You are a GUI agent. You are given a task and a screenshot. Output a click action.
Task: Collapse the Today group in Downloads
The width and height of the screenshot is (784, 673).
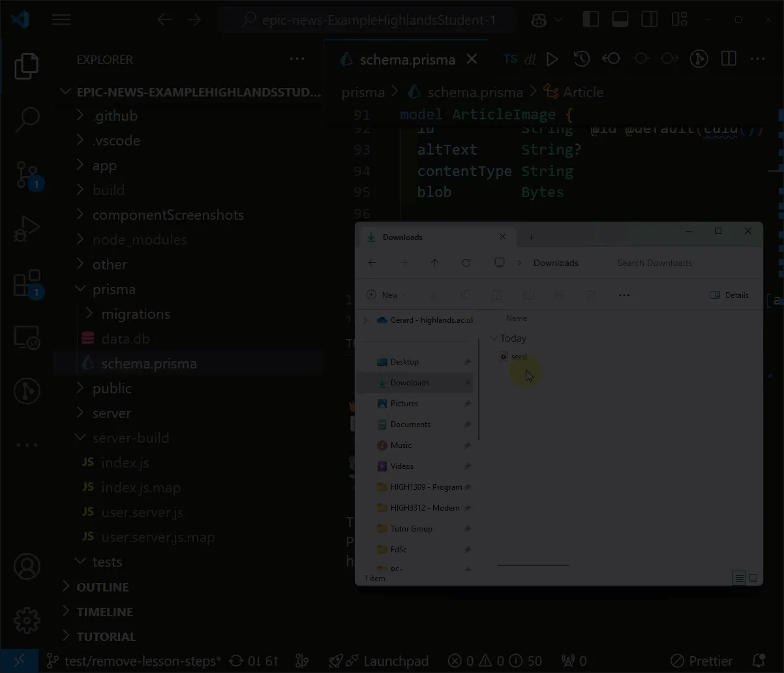(x=494, y=338)
